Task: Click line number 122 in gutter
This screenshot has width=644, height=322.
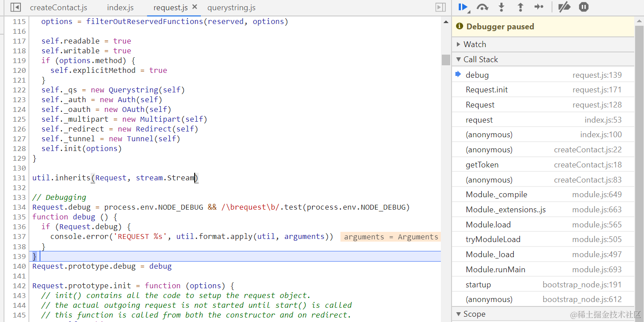Action: coord(20,90)
